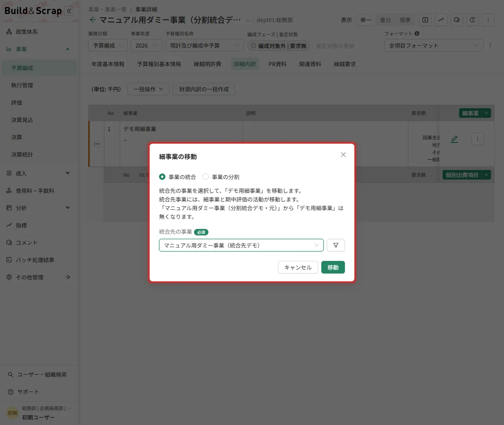The width and height of the screenshot is (504, 425).
Task: Select 評価 in sidebar submenu
Action: coord(39,102)
